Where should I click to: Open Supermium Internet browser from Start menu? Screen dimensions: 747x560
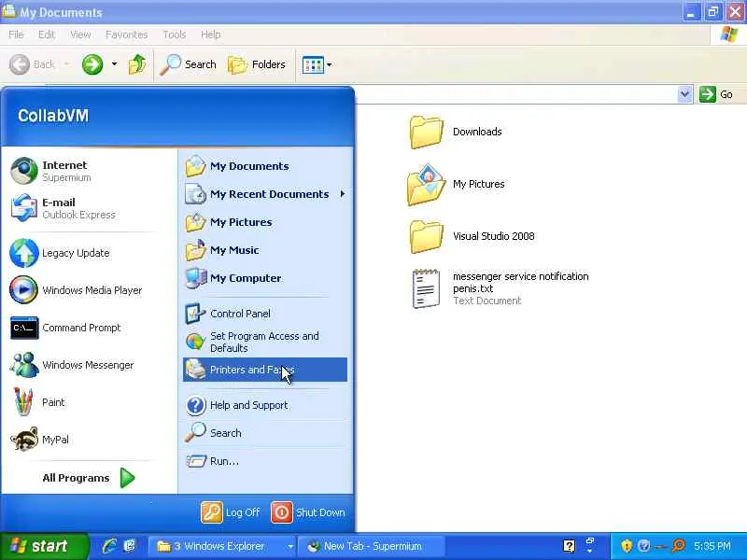click(x=88, y=171)
